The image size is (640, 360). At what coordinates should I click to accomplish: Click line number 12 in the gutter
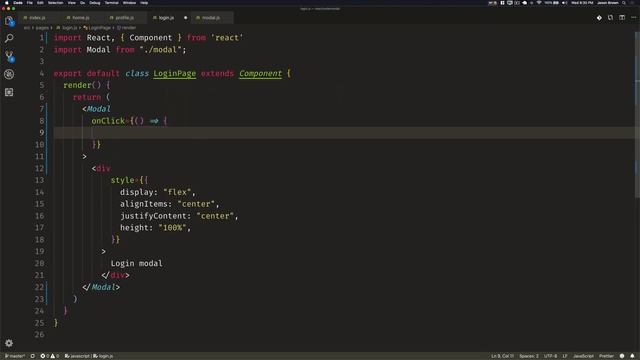tap(40, 168)
